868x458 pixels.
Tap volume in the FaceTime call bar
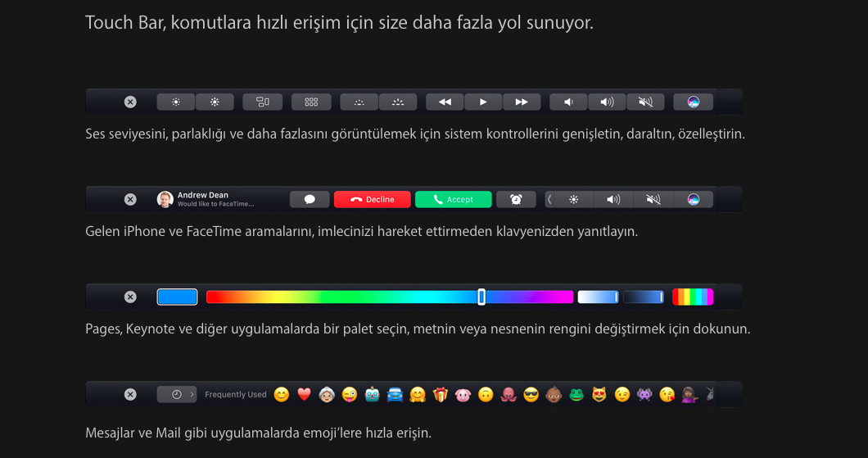pos(613,199)
